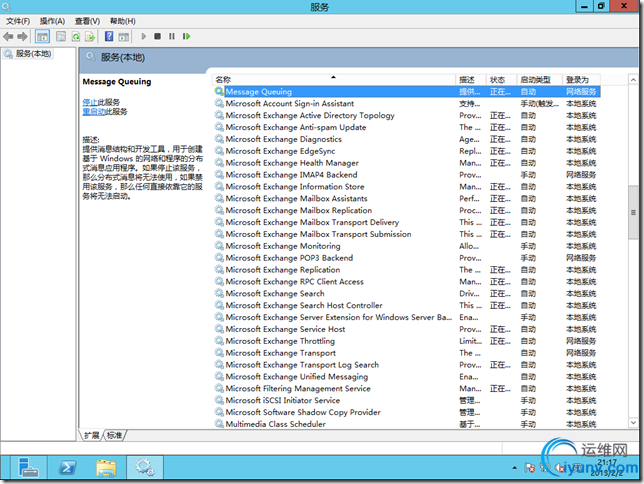Select Microsoft Exchange Information Store
The image size is (644, 484).
pos(407,187)
